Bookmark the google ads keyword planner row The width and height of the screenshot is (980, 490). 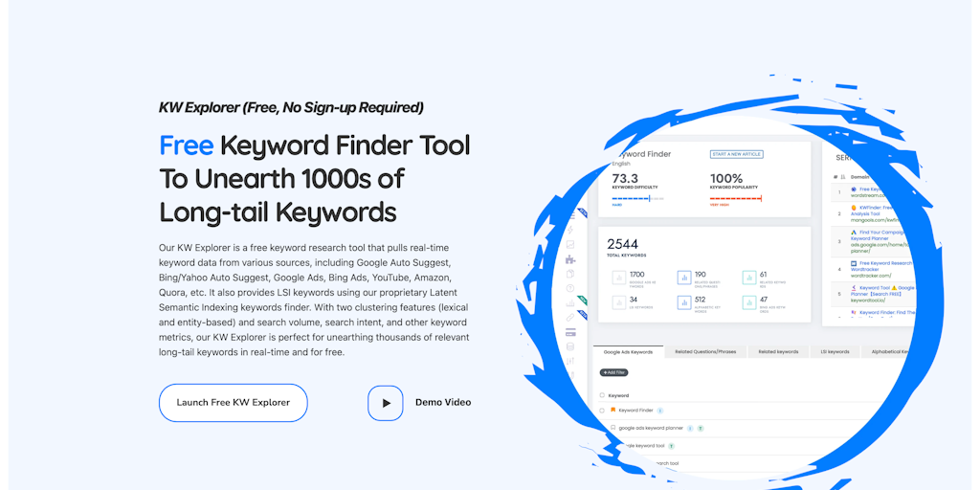[613, 428]
